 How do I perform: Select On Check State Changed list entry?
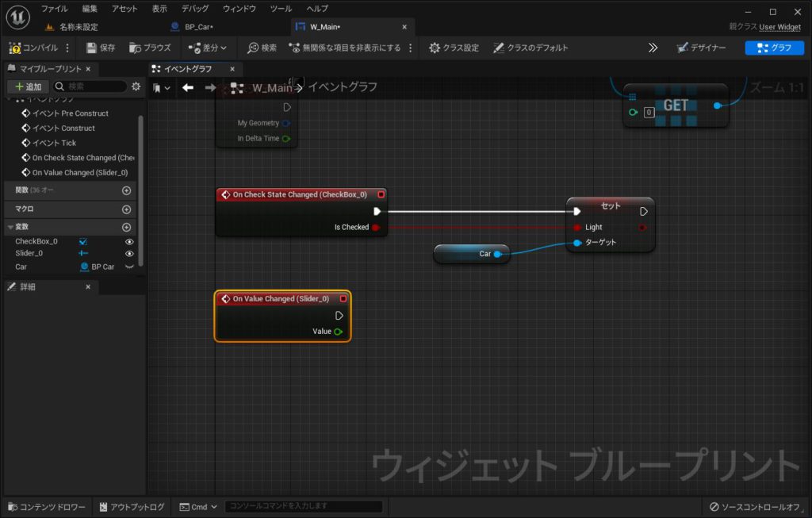[78, 158]
